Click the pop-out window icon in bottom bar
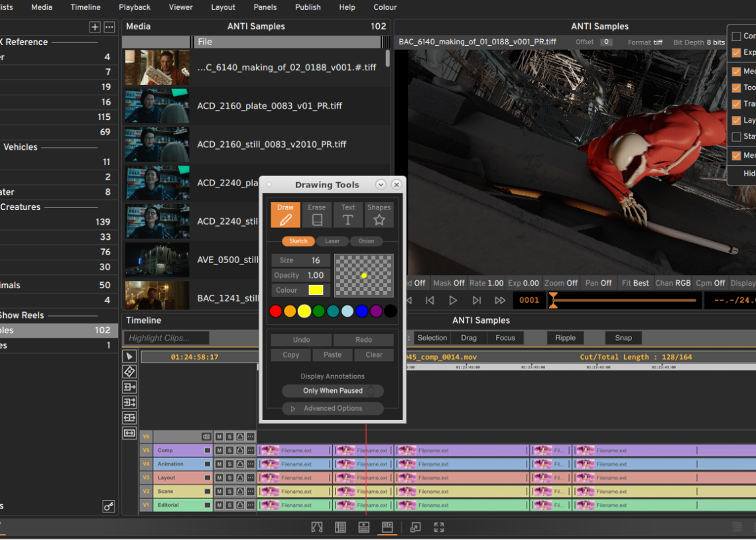Screen dimensions: 756x540 pyautogui.click(x=415, y=527)
